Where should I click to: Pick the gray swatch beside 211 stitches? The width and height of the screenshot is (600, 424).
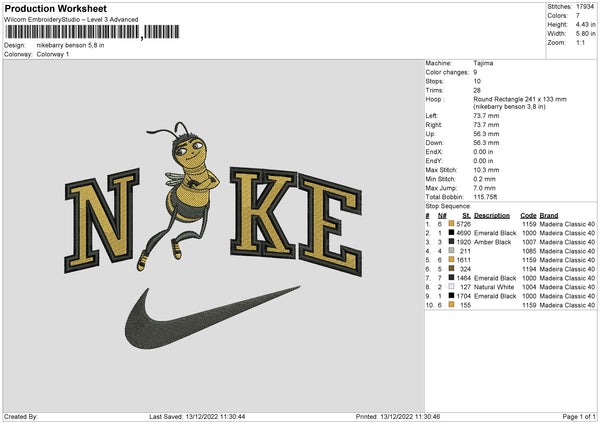[x=452, y=251]
